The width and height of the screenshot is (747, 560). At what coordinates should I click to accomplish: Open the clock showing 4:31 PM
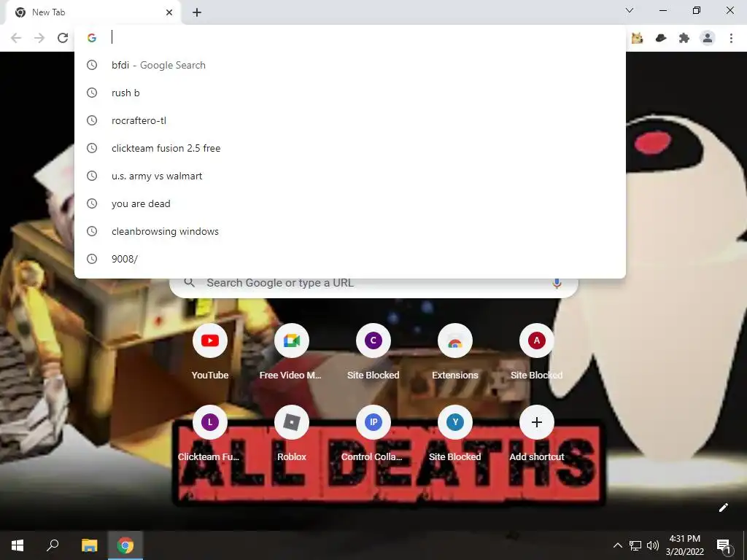point(684,545)
